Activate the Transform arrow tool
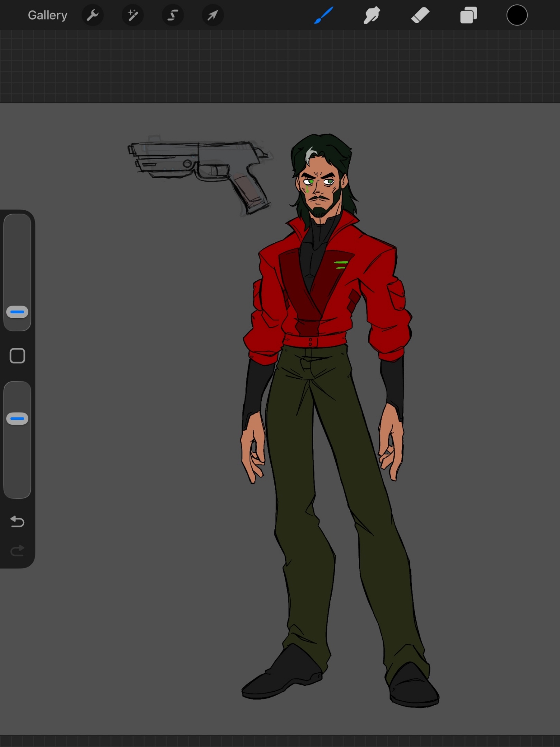Viewport: 560px width, 747px height. tap(212, 15)
